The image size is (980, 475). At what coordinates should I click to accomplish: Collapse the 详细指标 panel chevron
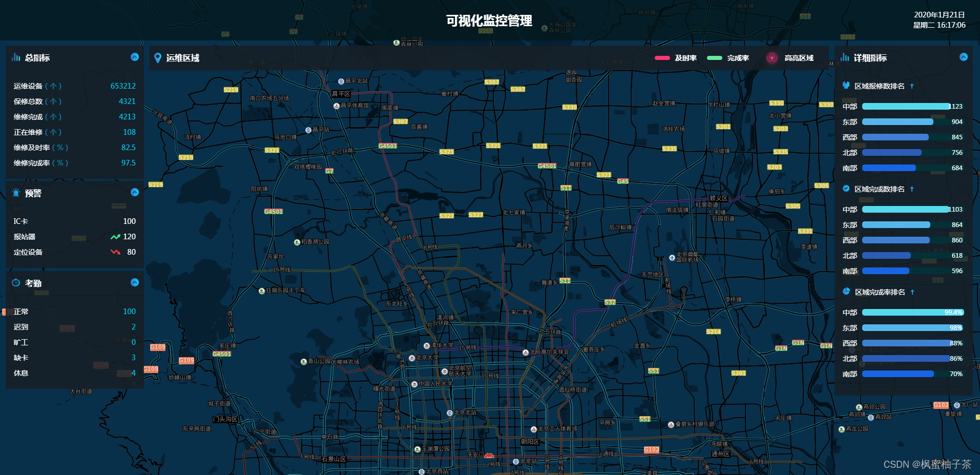pyautogui.click(x=964, y=57)
